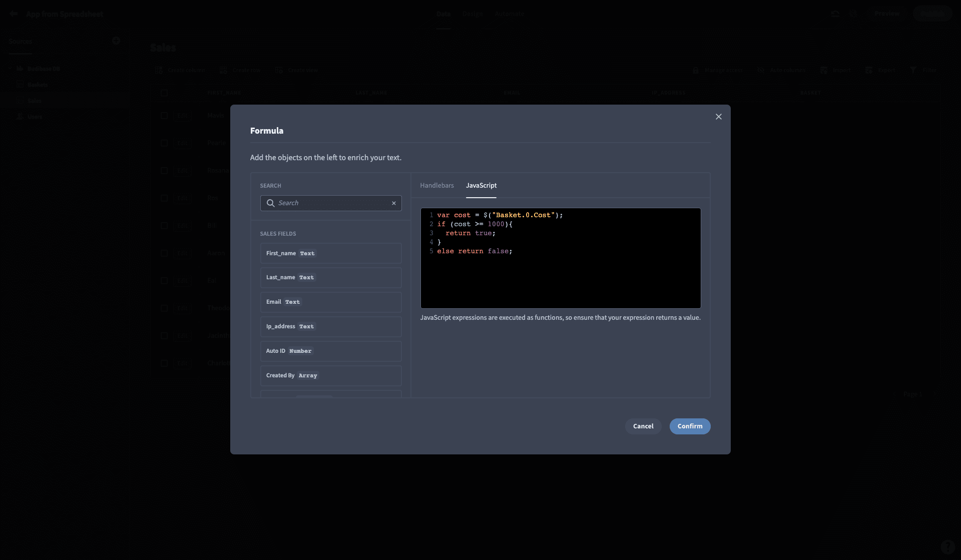The width and height of the screenshot is (961, 560).
Task: Toggle the header row select-all checkbox
Action: pos(164,93)
